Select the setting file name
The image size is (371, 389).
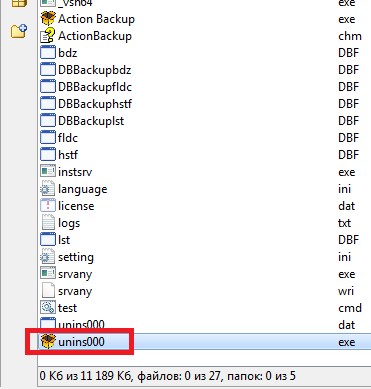76,257
